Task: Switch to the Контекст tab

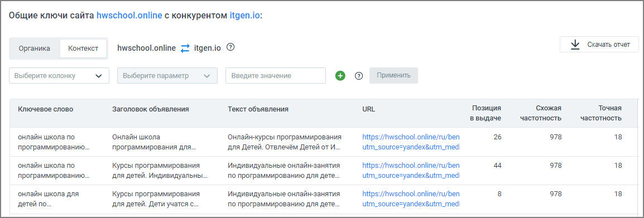Action: coord(83,49)
